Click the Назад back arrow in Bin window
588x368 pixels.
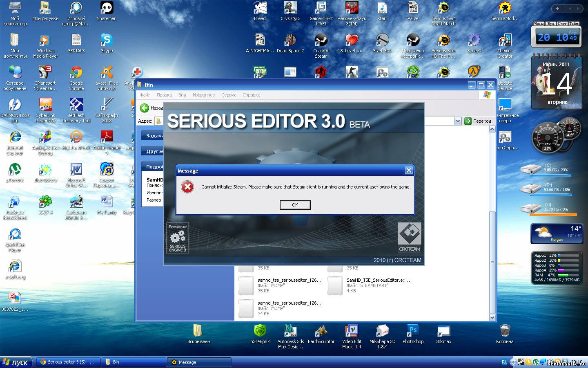145,108
